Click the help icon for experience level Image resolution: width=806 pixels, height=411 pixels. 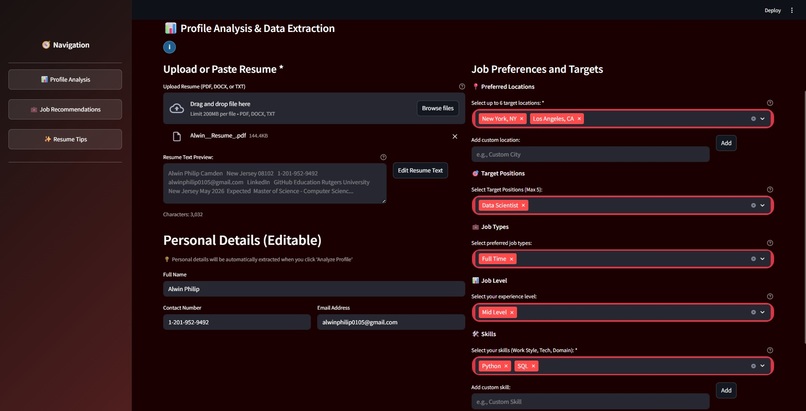click(770, 296)
